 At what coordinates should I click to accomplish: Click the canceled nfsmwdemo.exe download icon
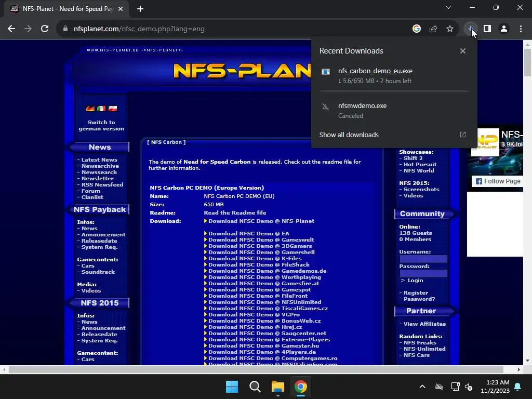[326, 107]
